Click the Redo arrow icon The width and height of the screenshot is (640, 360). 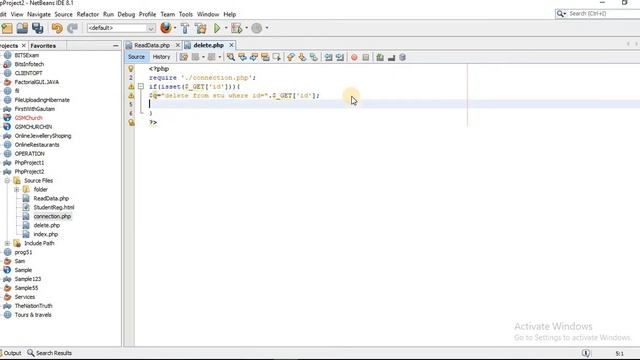click(x=72, y=28)
